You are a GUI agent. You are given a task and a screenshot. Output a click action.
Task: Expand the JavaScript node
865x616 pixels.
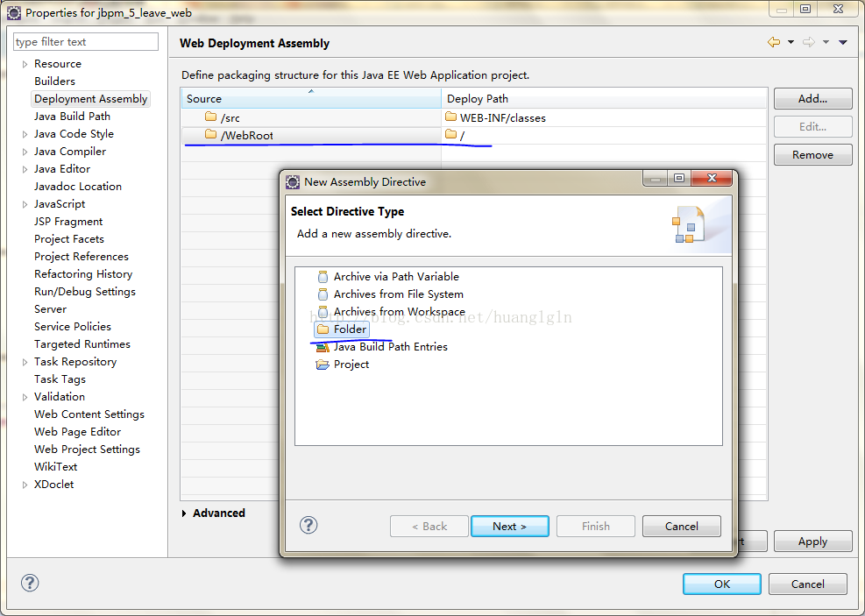pyautogui.click(x=25, y=204)
